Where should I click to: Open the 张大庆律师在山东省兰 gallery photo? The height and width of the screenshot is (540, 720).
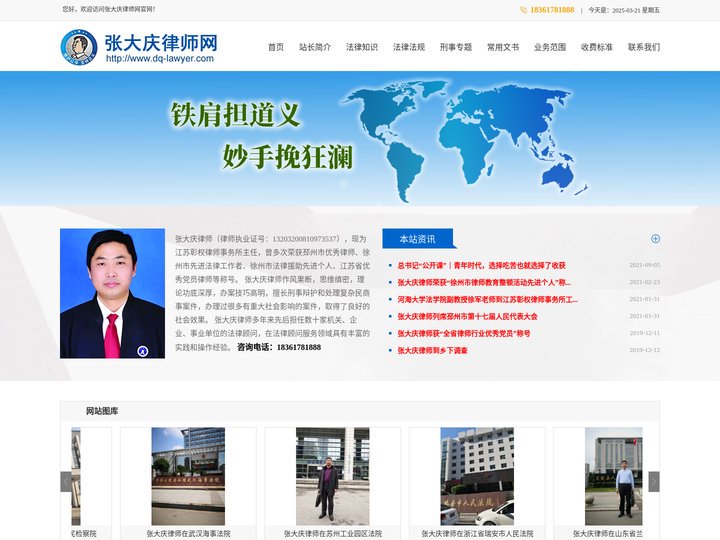click(613, 476)
